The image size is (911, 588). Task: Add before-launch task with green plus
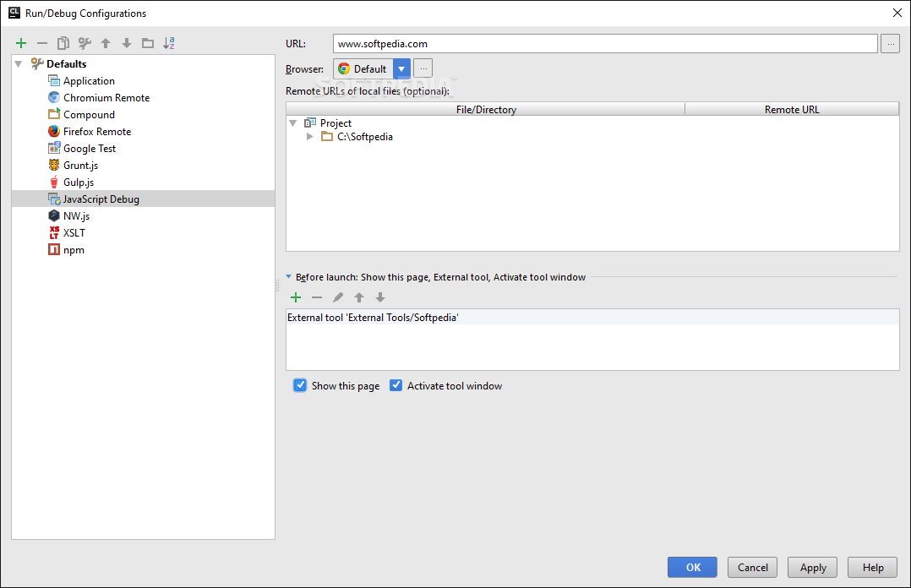coord(296,297)
